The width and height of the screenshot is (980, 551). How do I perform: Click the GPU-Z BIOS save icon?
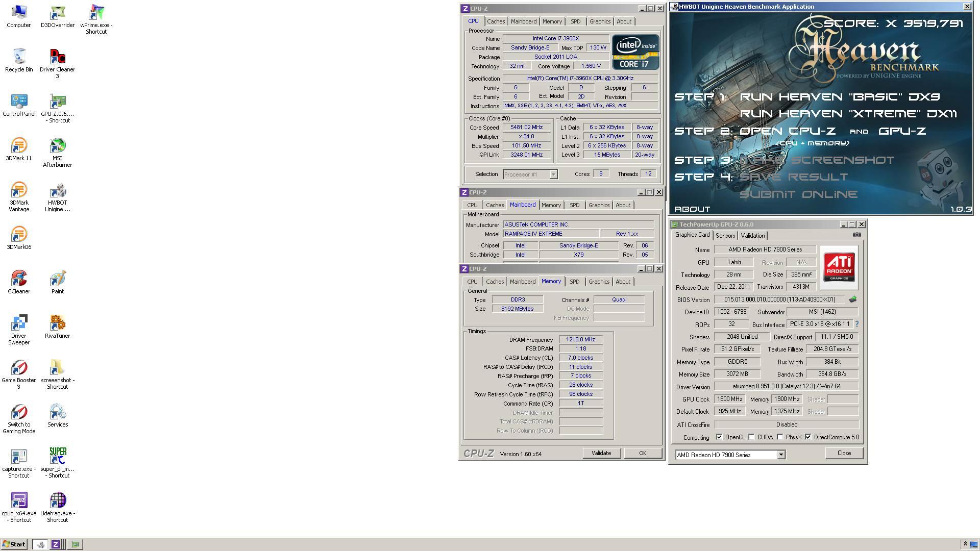tap(852, 299)
